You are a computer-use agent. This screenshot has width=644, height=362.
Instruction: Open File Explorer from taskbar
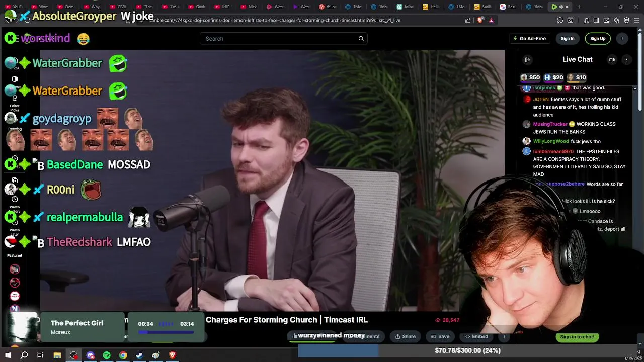(57, 355)
